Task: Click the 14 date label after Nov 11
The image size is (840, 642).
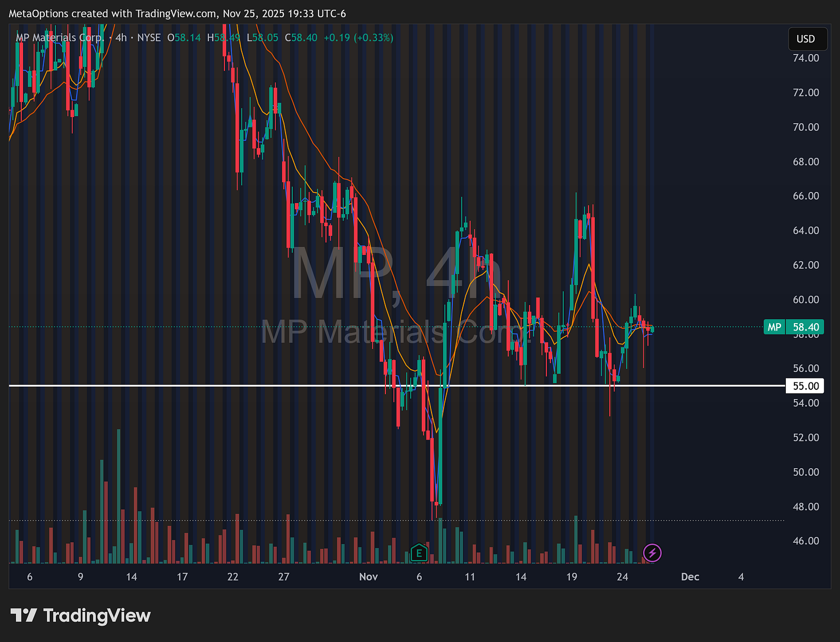Action: (x=521, y=576)
